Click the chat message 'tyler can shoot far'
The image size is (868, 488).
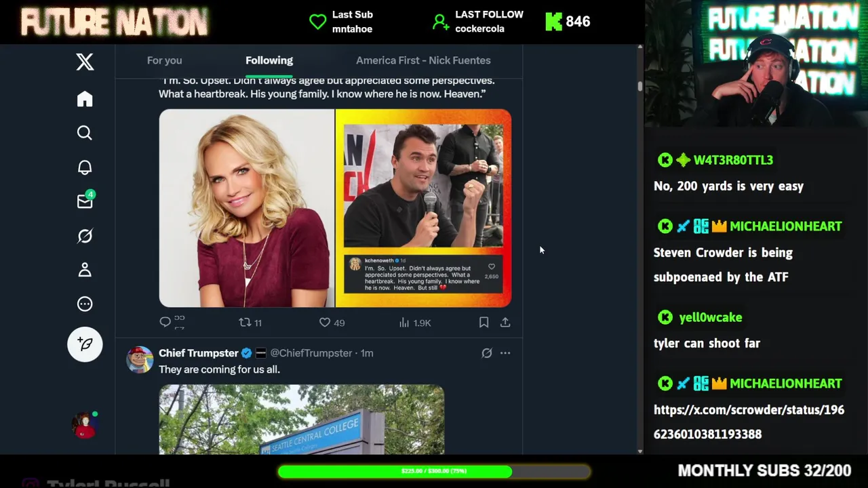click(x=707, y=343)
